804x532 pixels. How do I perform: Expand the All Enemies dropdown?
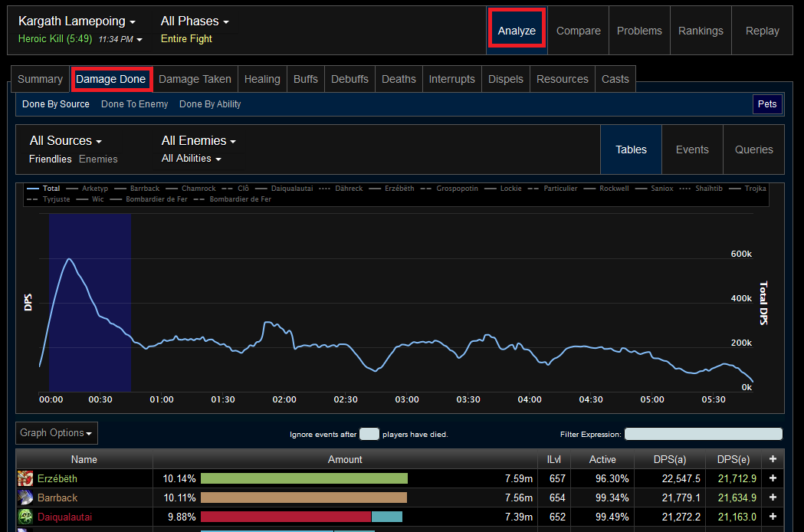pyautogui.click(x=199, y=140)
